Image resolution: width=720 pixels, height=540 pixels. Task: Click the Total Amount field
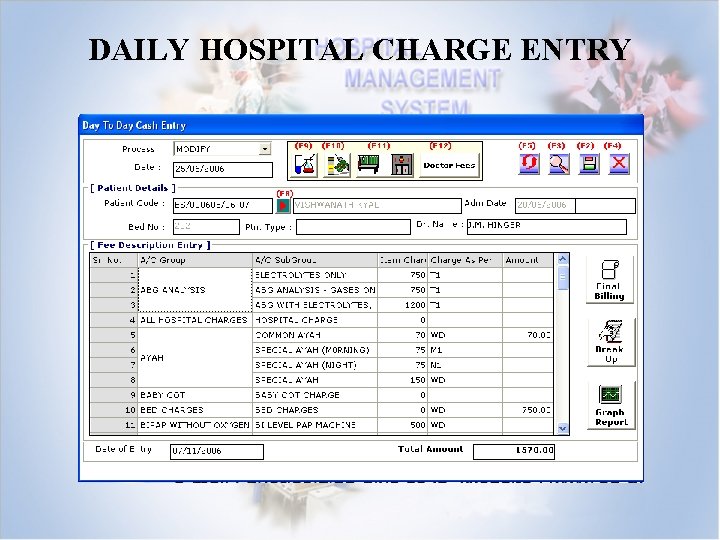coord(514,451)
